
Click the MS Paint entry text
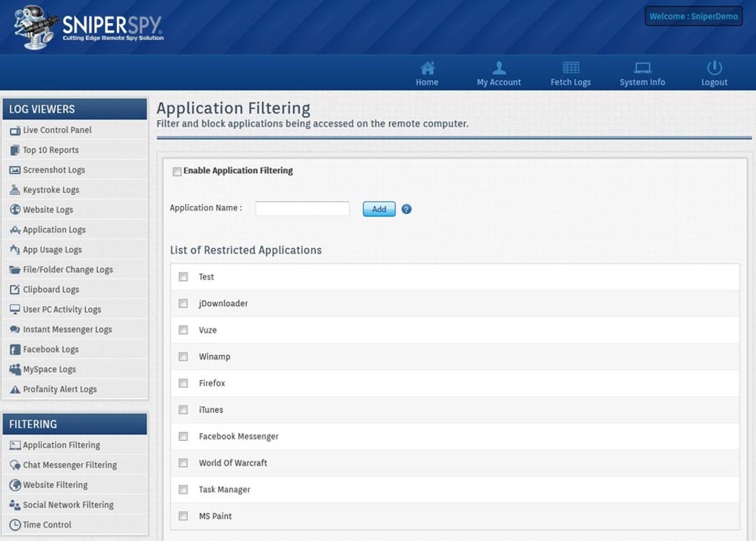click(215, 516)
